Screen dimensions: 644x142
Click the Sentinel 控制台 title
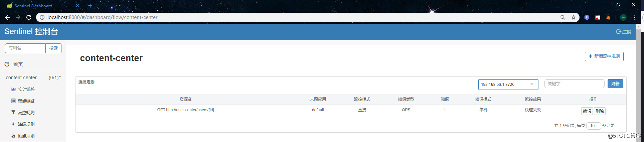click(31, 31)
